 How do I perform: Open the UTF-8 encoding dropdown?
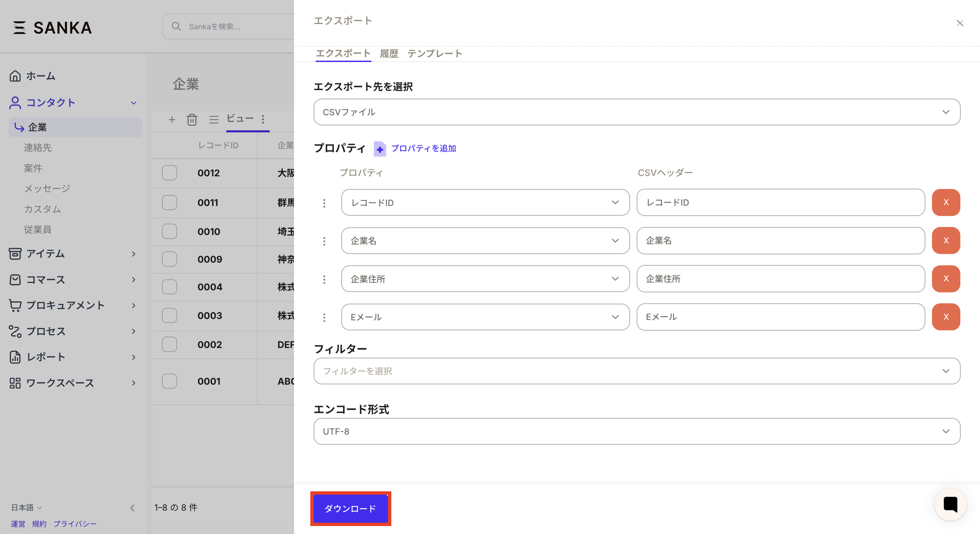tap(636, 431)
